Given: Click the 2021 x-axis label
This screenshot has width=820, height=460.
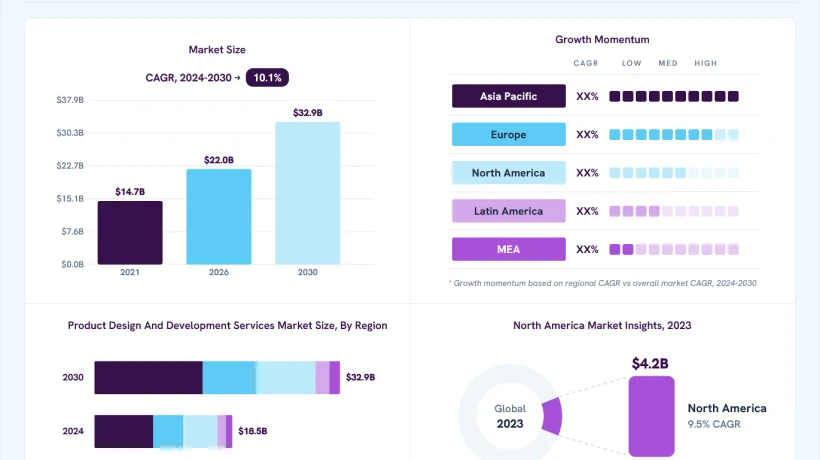Looking at the screenshot, I should [130, 272].
